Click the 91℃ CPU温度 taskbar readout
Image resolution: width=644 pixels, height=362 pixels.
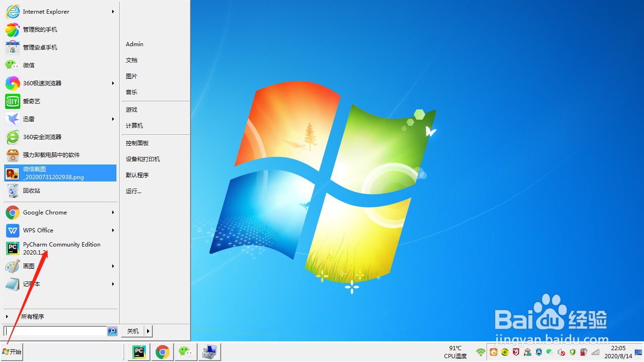tap(455, 352)
